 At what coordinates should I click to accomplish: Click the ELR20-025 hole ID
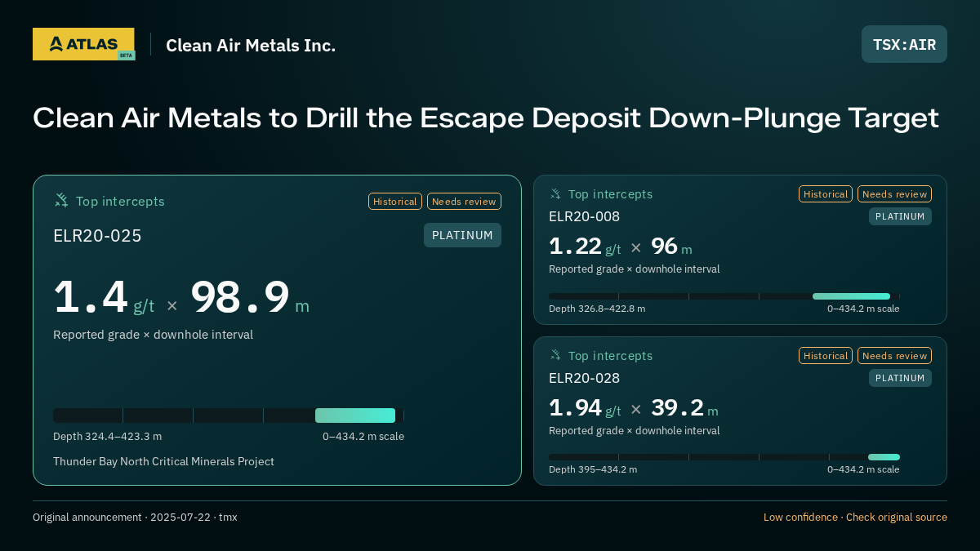pos(97,236)
